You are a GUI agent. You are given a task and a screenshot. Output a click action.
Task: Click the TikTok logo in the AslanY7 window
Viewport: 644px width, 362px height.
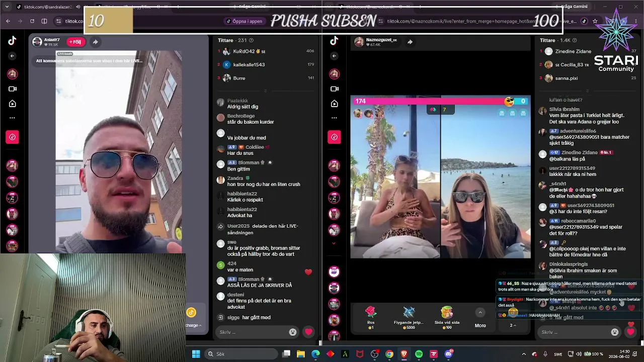click(12, 41)
